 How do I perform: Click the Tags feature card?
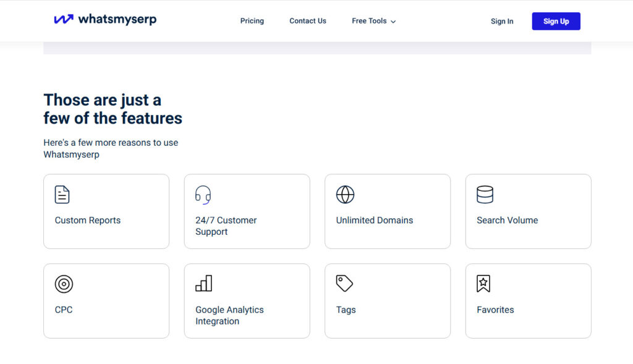[387, 300]
